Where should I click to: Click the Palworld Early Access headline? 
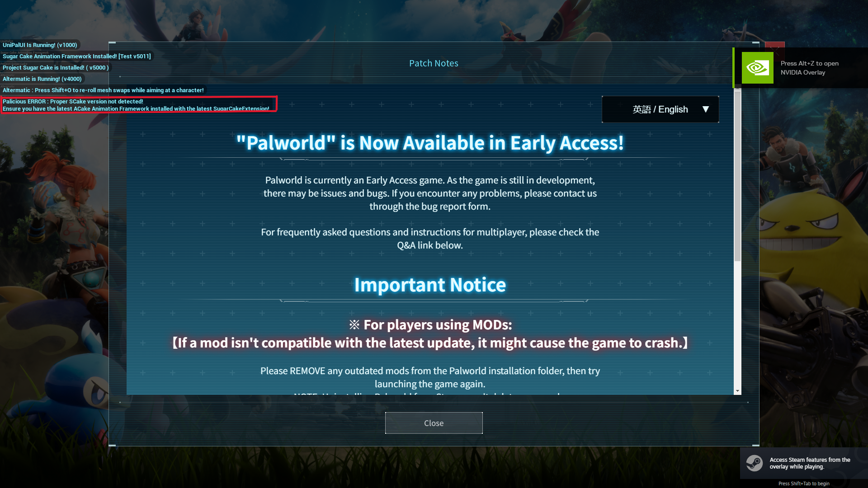(430, 143)
